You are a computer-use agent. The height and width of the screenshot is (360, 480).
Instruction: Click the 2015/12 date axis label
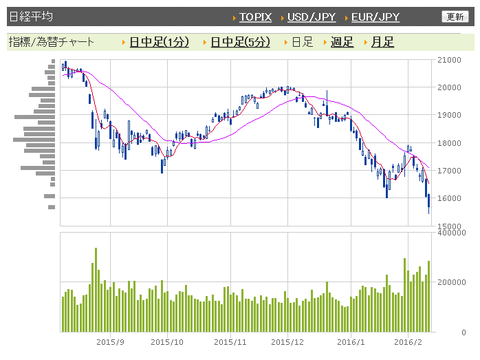(287, 342)
